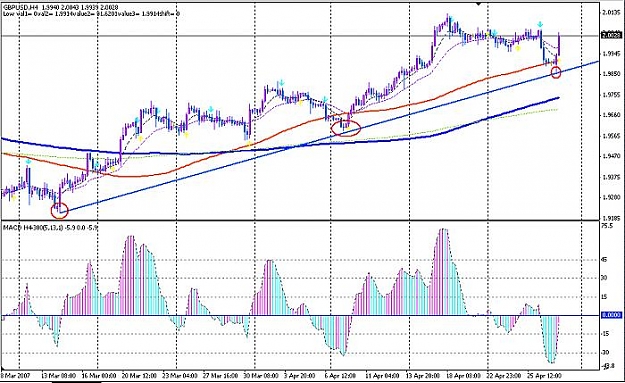Click the chart shift triangle marker at top
The width and height of the screenshot is (625, 383).
coord(479,4)
